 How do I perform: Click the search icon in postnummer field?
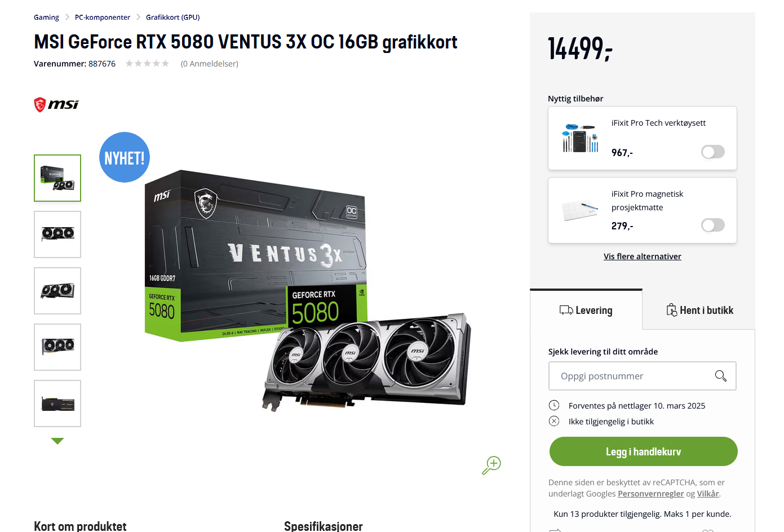coord(721,376)
